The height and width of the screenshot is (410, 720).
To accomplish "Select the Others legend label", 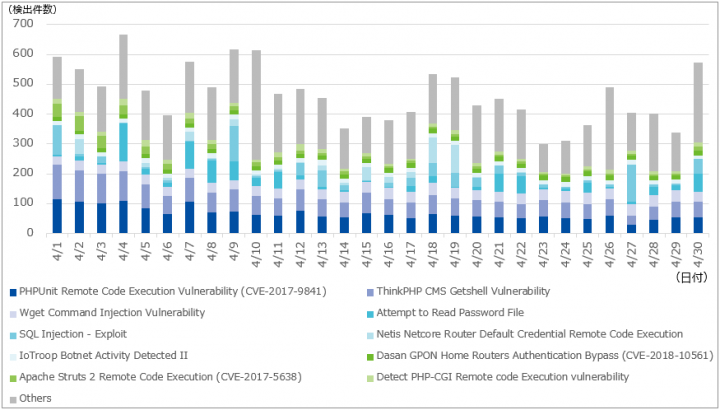I will click(35, 399).
